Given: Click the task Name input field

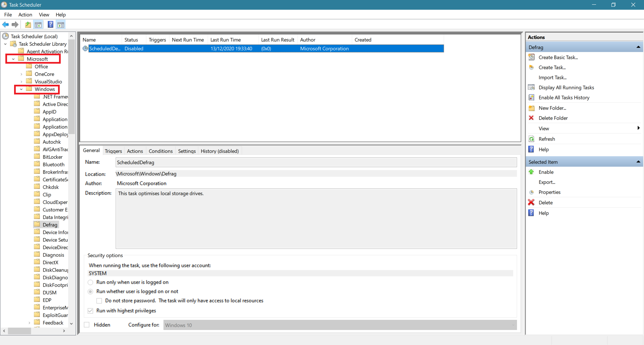Looking at the screenshot, I should pos(316,162).
